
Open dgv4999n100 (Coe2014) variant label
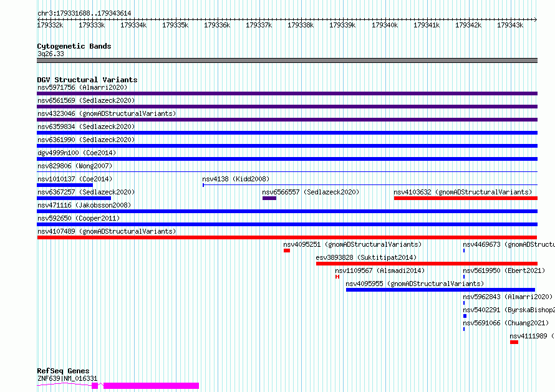pyautogui.click(x=77, y=153)
